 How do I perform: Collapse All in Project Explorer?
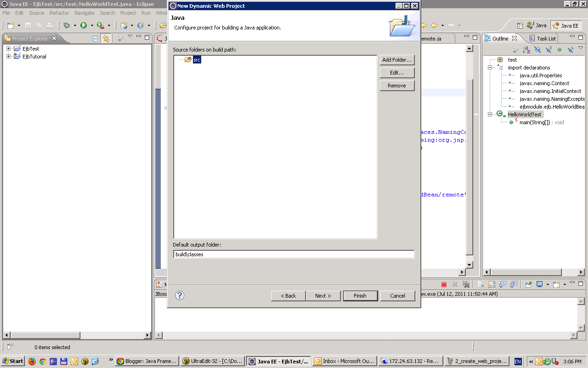click(x=95, y=38)
